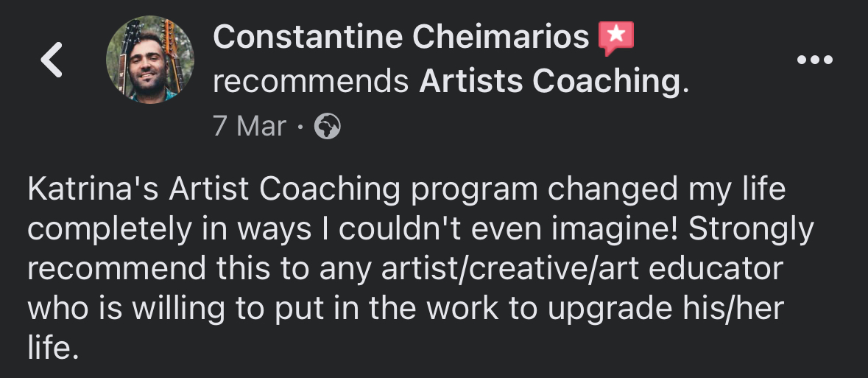Screen dimensions: 868x378
Task: Open the three-dot post options menu
Action: (x=815, y=60)
